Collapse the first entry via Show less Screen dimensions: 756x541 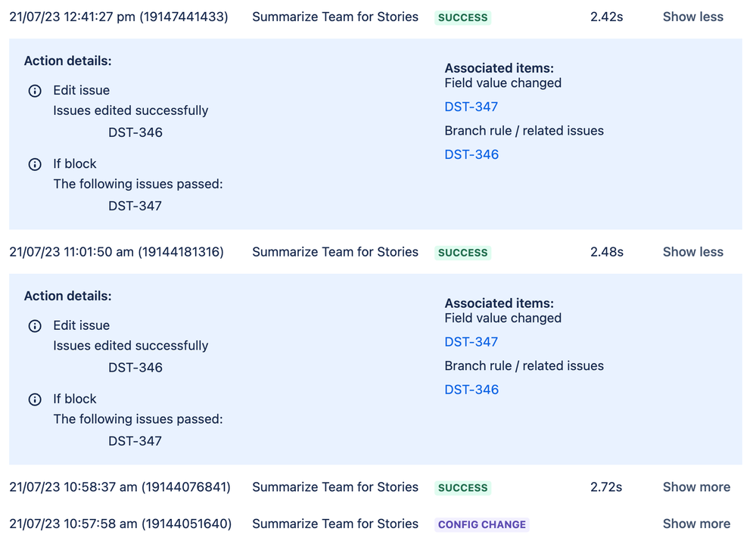[692, 17]
